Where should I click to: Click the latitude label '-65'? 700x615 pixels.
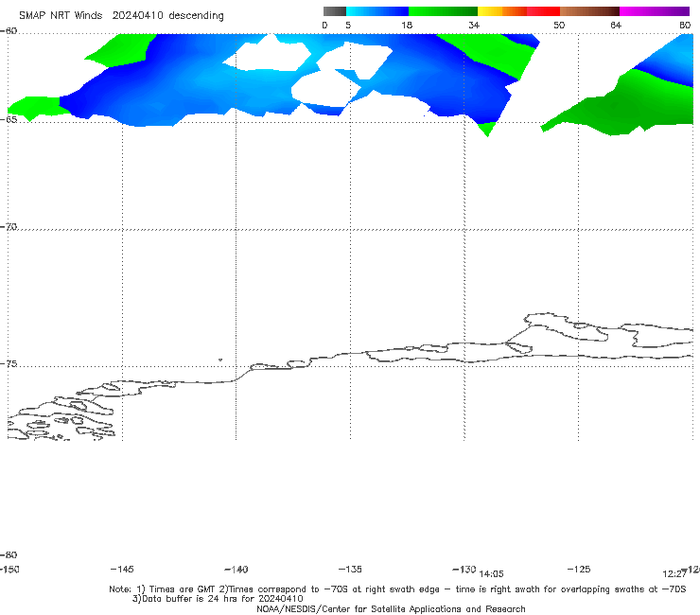pyautogui.click(x=9, y=120)
